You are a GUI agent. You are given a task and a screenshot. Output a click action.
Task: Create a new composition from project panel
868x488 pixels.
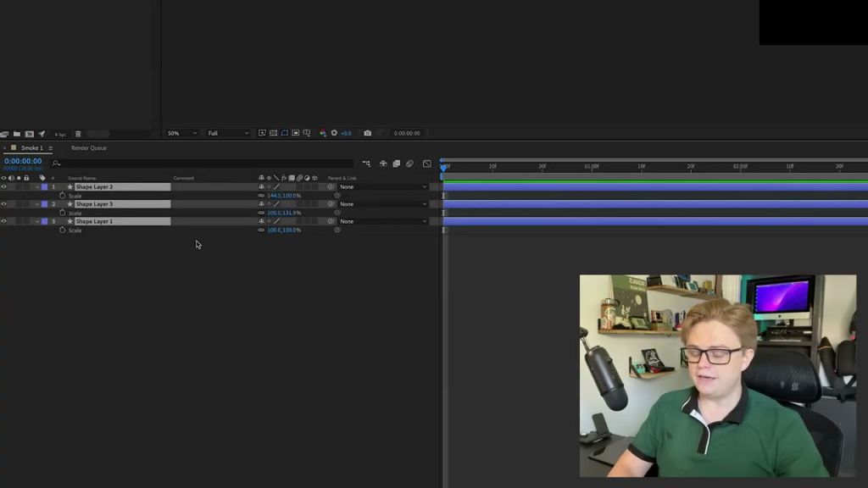(30, 134)
